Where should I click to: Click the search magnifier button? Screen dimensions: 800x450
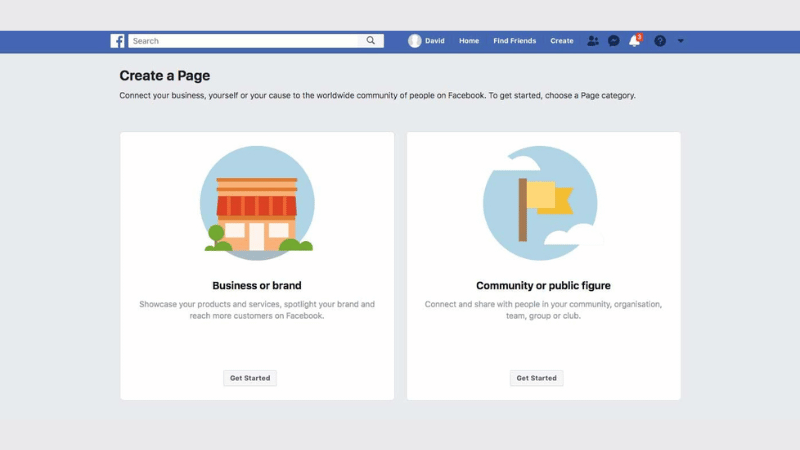371,41
